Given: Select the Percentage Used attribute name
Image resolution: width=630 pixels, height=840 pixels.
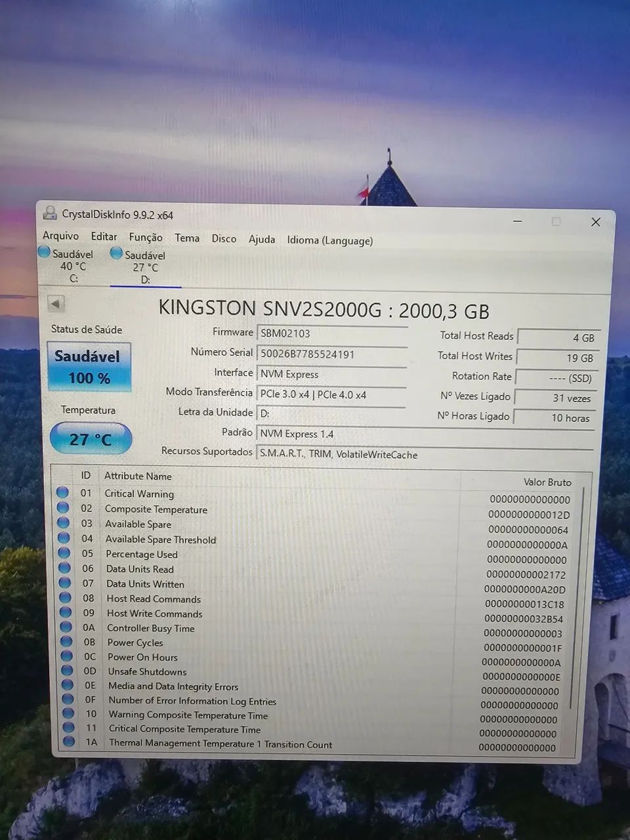Looking at the screenshot, I should (x=142, y=554).
